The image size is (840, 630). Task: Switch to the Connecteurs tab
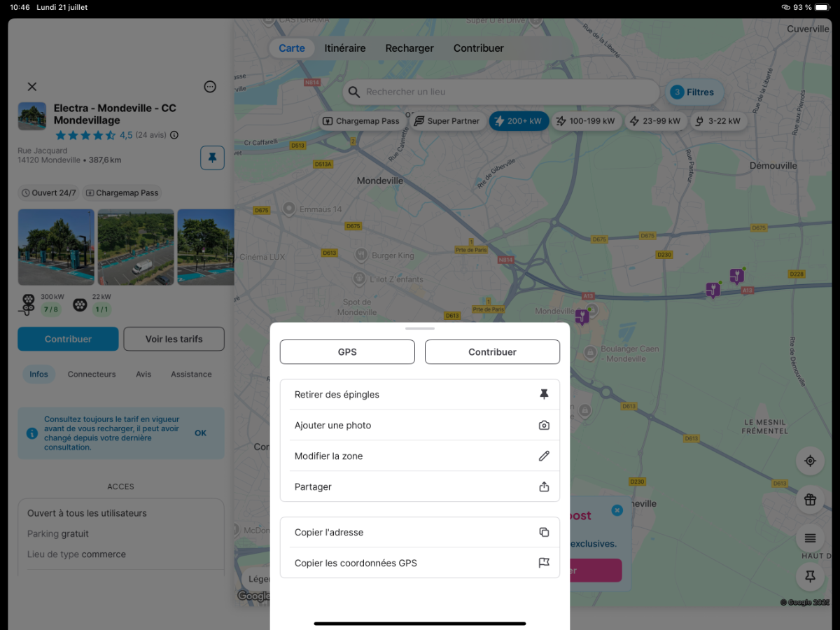point(92,374)
